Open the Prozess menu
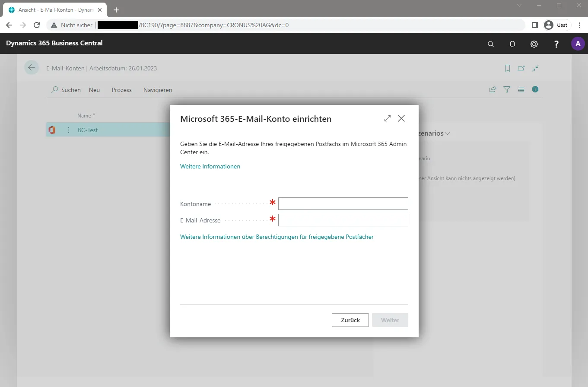This screenshot has width=588, height=387. point(121,90)
